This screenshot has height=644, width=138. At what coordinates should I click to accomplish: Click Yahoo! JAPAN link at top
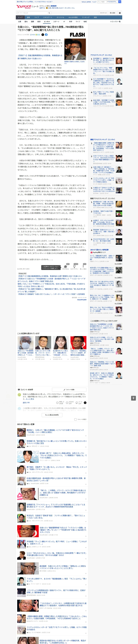tap(86, 2)
